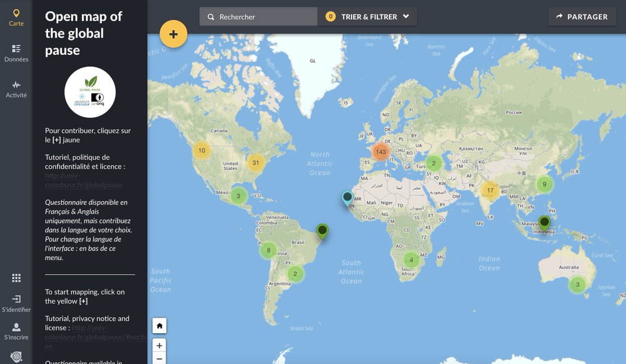The image size is (626, 364).
Task: Click S'identifier login icon
Action: [16, 303]
